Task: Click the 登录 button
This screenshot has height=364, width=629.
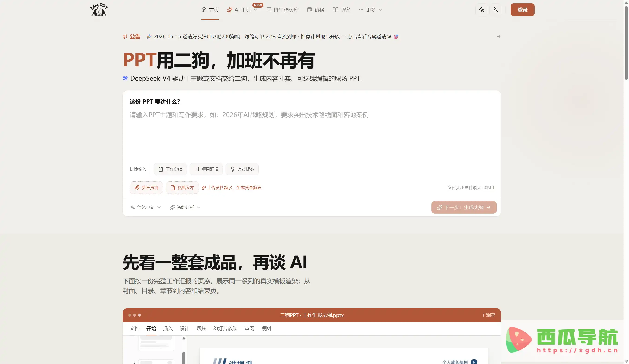Action: pos(522,10)
